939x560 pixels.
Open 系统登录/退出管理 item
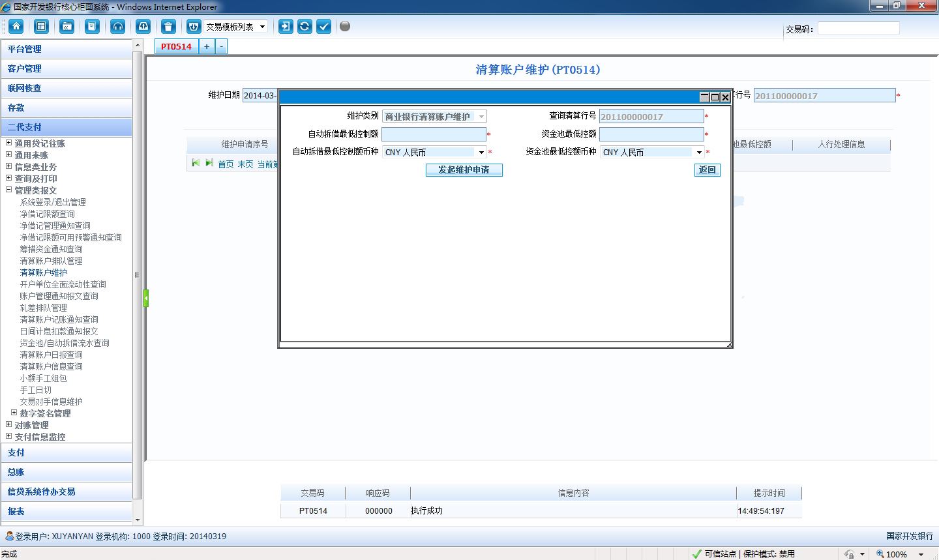tap(53, 202)
